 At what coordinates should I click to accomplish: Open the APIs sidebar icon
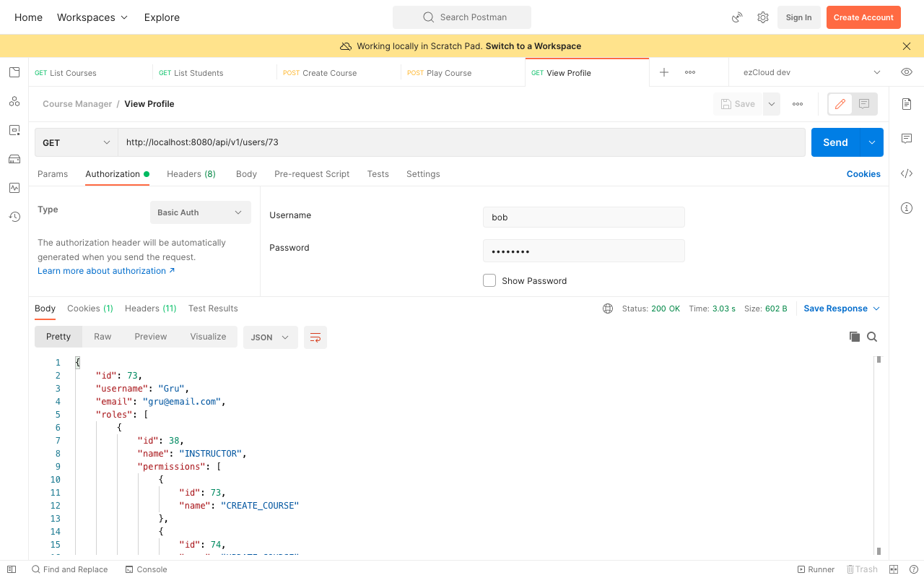click(x=14, y=101)
